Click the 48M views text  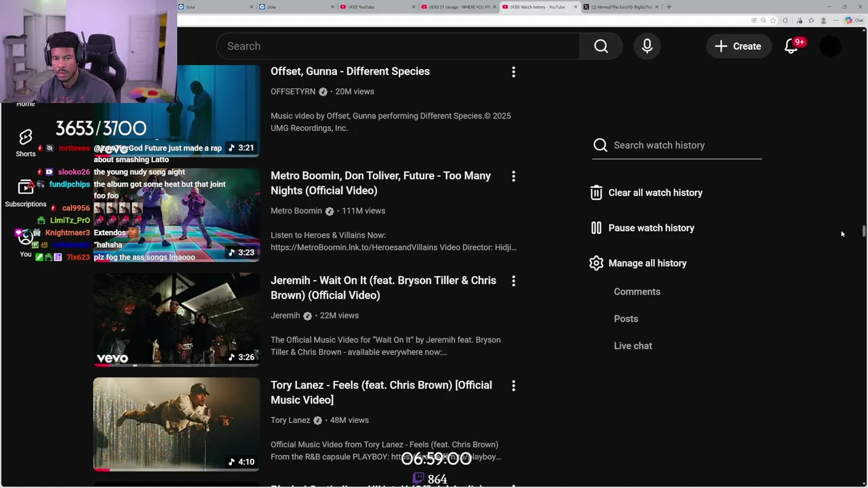click(x=349, y=420)
